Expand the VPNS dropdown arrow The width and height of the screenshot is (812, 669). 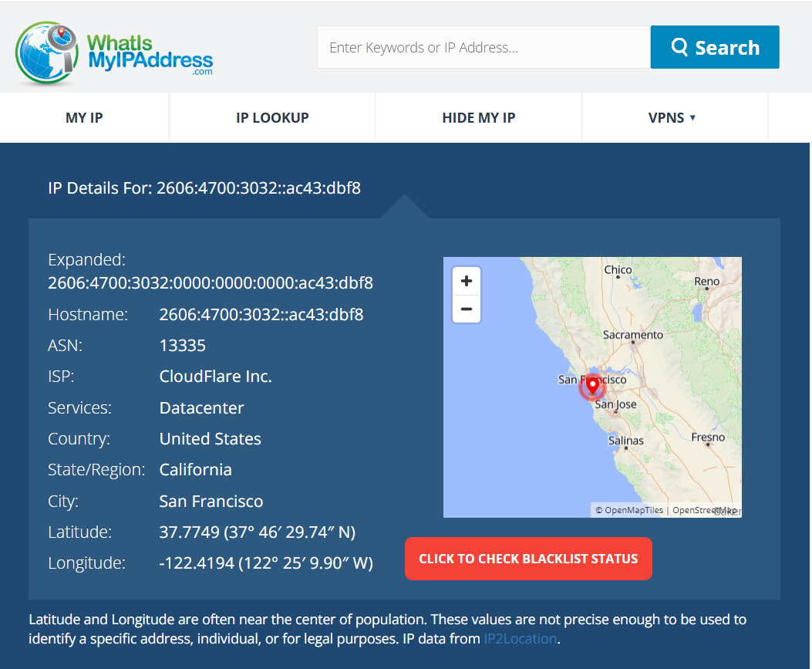click(x=692, y=117)
